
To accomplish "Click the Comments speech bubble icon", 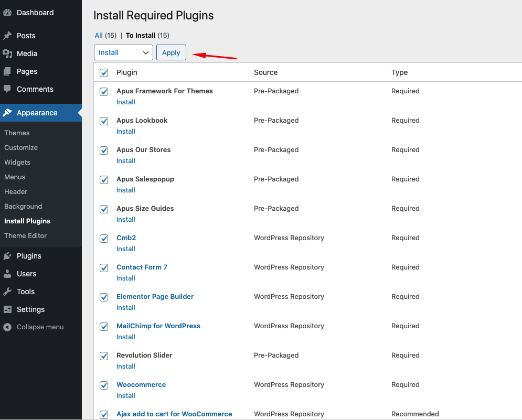I will pos(7,89).
